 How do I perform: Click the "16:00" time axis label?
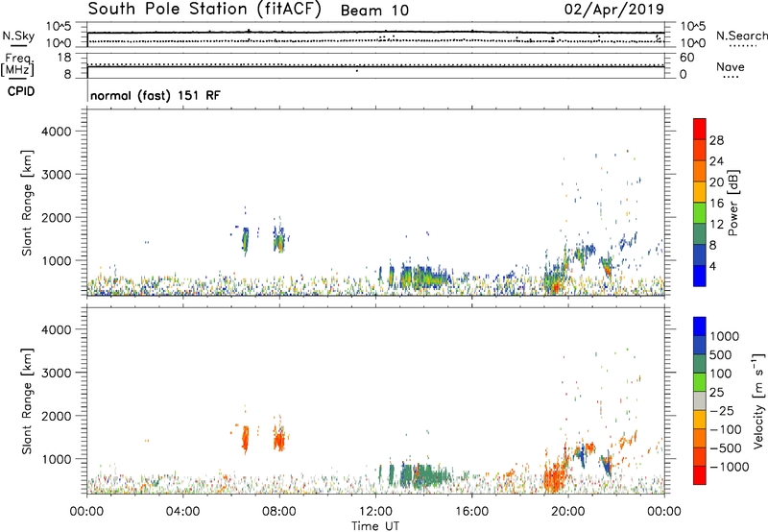(x=471, y=512)
